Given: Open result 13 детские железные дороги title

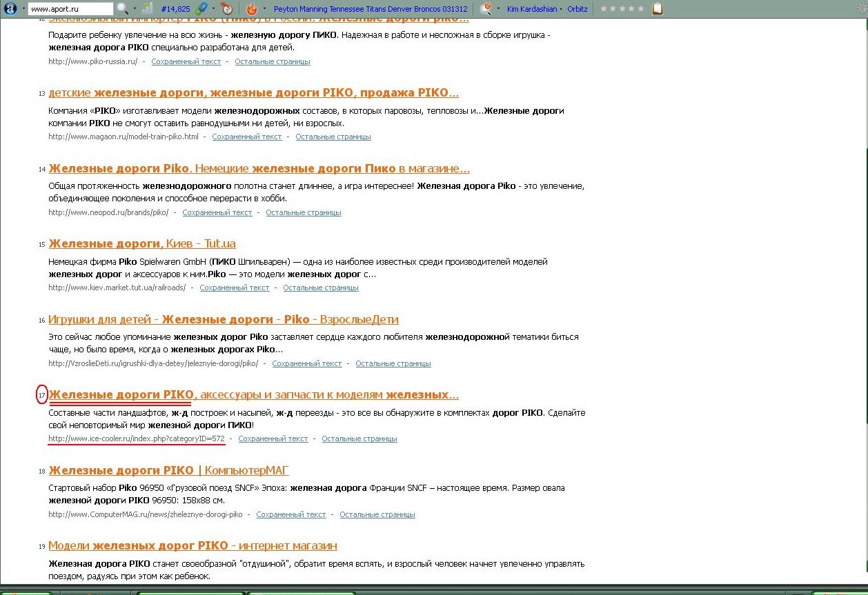Looking at the screenshot, I should tap(253, 93).
